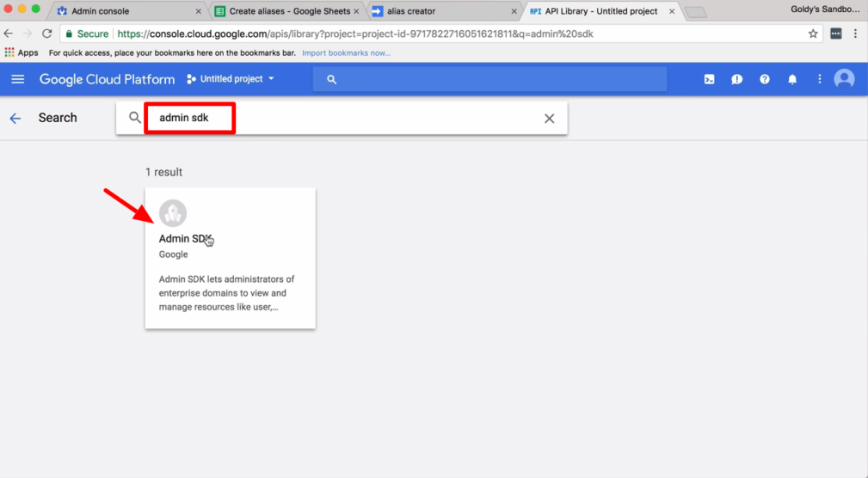The height and width of the screenshot is (478, 868).
Task: Click the 'Google' publisher text on card
Action: (x=173, y=254)
